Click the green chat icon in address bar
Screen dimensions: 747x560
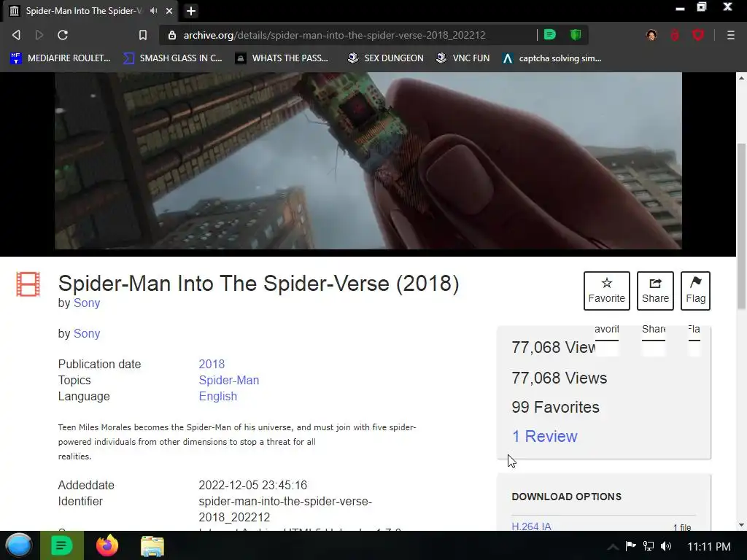tap(550, 35)
